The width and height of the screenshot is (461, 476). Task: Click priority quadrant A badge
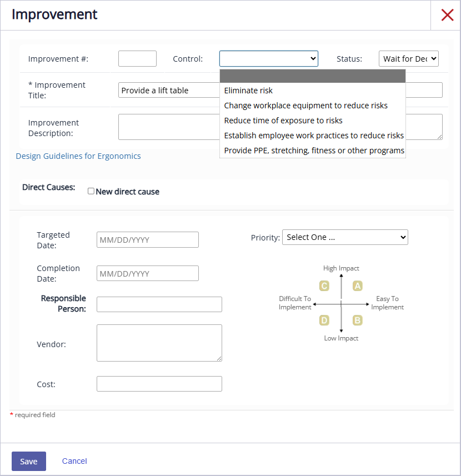point(358,286)
